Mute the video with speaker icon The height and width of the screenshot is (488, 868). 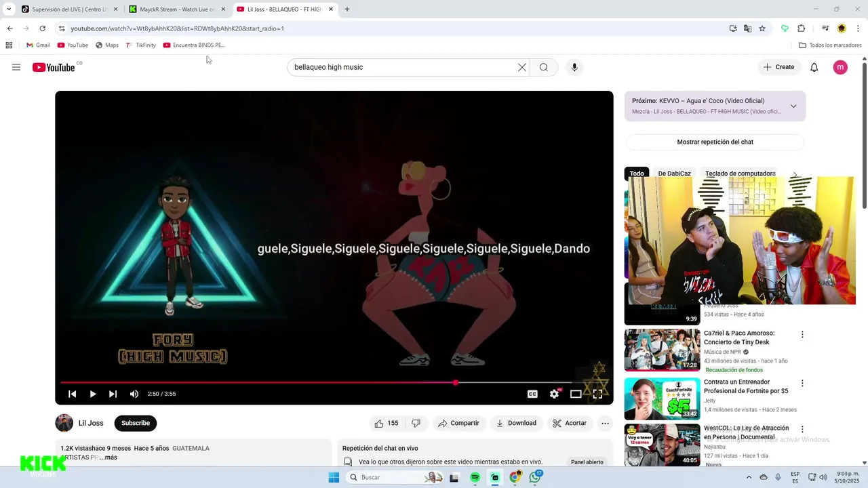coord(134,394)
